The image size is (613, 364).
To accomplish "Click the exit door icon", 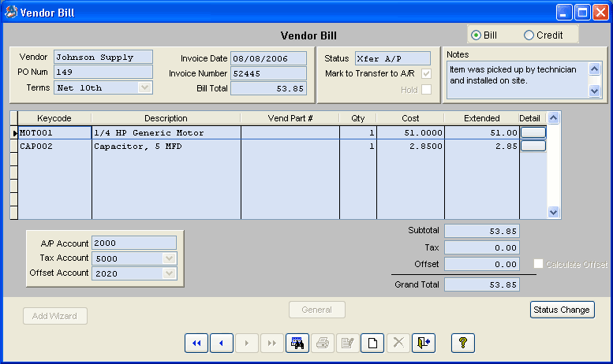I will 424,343.
